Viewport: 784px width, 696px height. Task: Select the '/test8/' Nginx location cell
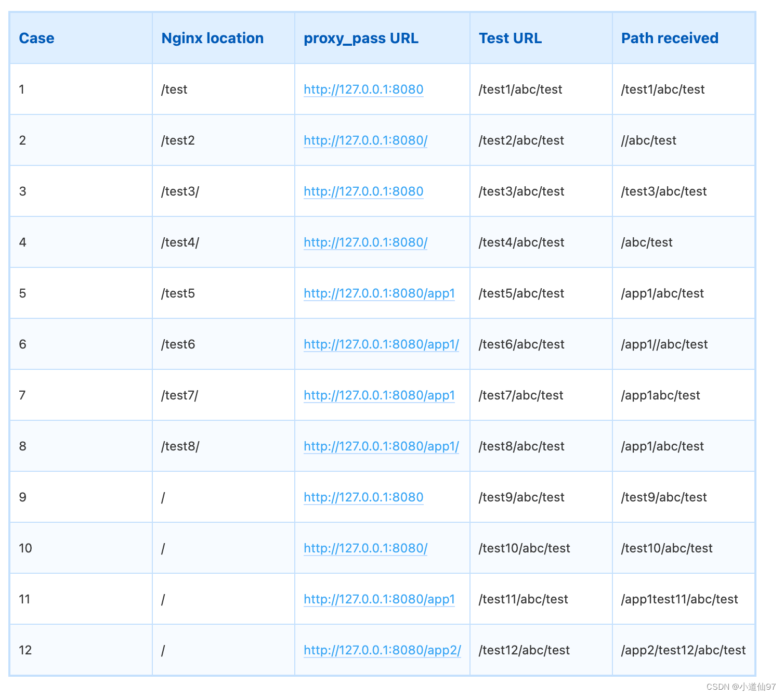coord(224,446)
